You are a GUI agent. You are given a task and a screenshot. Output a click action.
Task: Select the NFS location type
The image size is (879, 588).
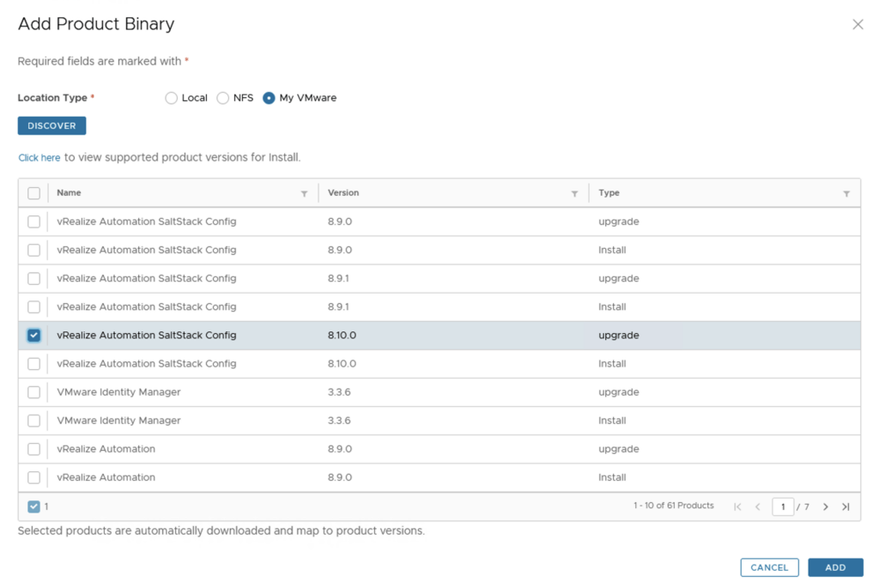coord(223,98)
